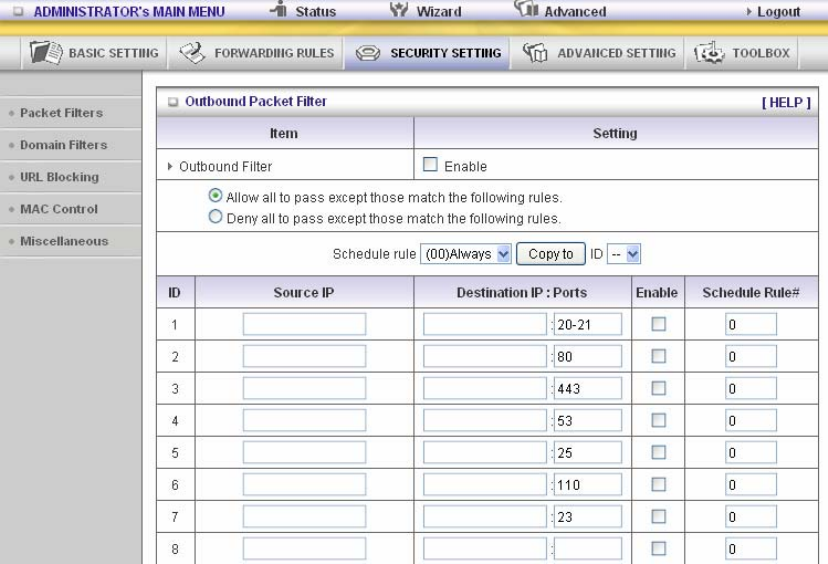Click the Source IP column header
828x564 pixels.
click(x=304, y=293)
